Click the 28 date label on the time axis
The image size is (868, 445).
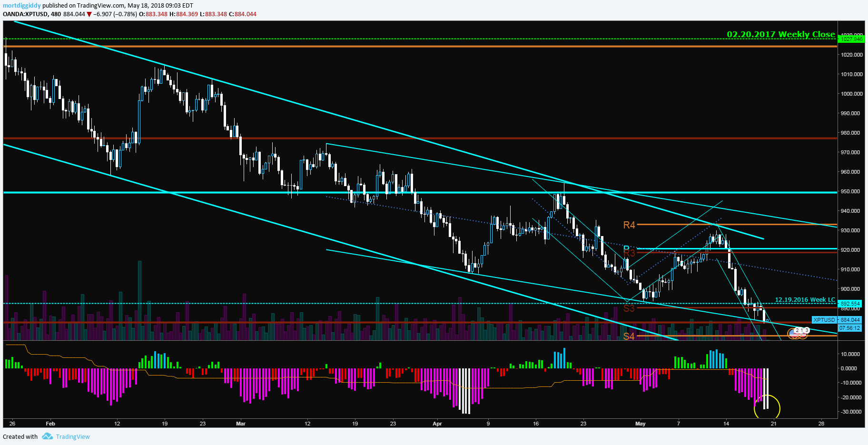[x=821, y=424]
